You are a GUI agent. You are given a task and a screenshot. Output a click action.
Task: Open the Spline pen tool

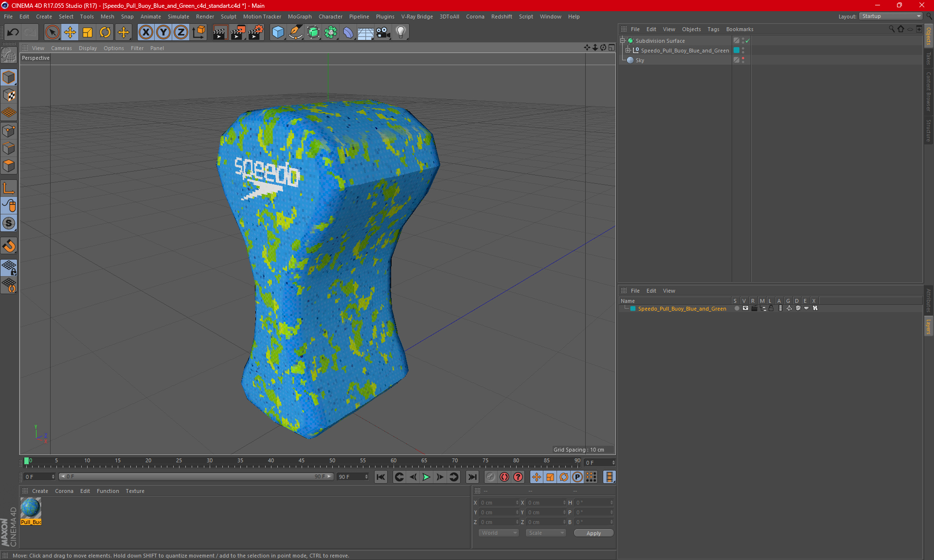(x=296, y=33)
